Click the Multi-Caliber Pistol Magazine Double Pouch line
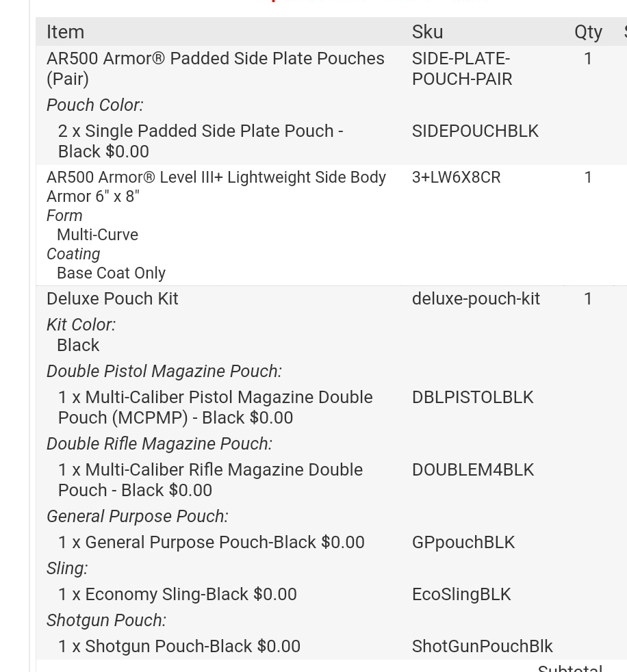The width and height of the screenshot is (627, 672). tap(215, 407)
